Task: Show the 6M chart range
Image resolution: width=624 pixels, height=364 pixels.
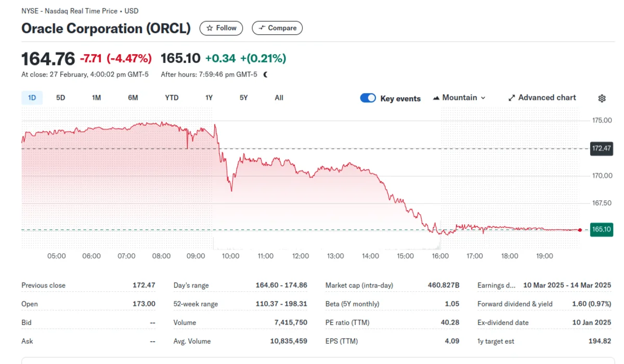Action: coord(133,98)
